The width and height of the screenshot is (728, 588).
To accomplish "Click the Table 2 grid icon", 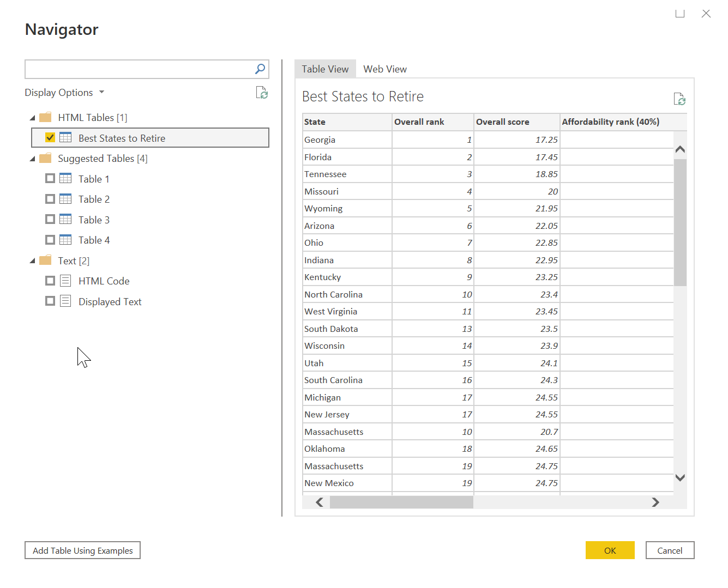I will tap(65, 199).
